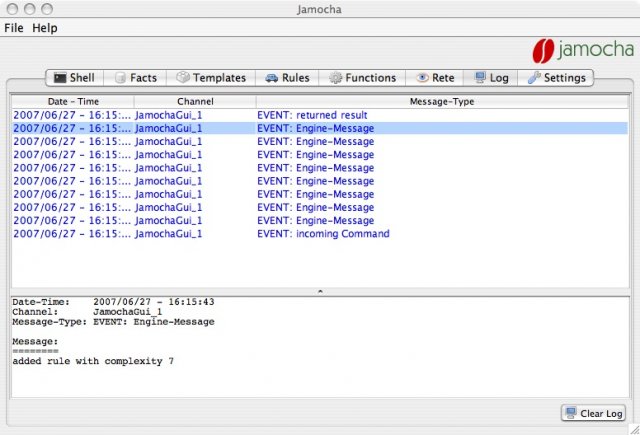This screenshot has height=435, width=640.
Task: Click the Functions gear icon
Action: (x=335, y=78)
